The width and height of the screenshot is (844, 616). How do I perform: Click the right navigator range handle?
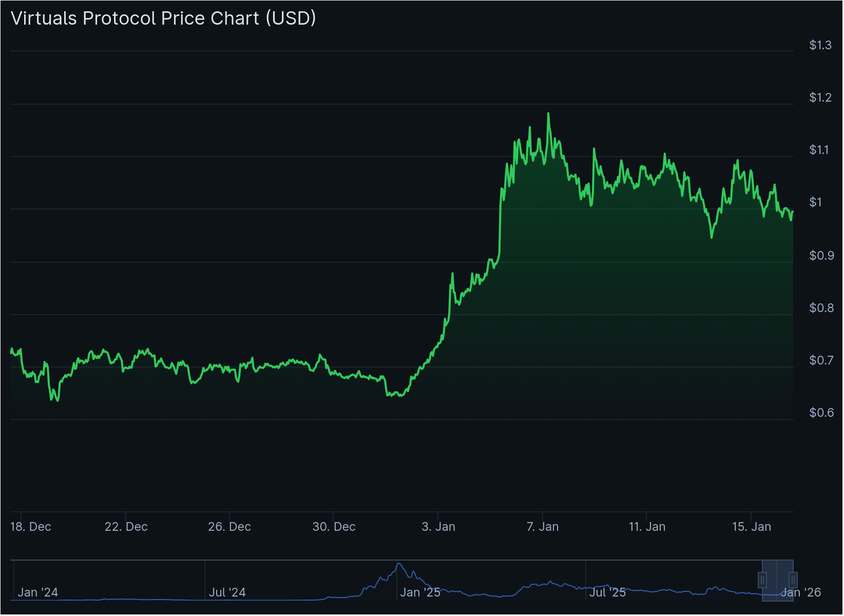point(793,580)
